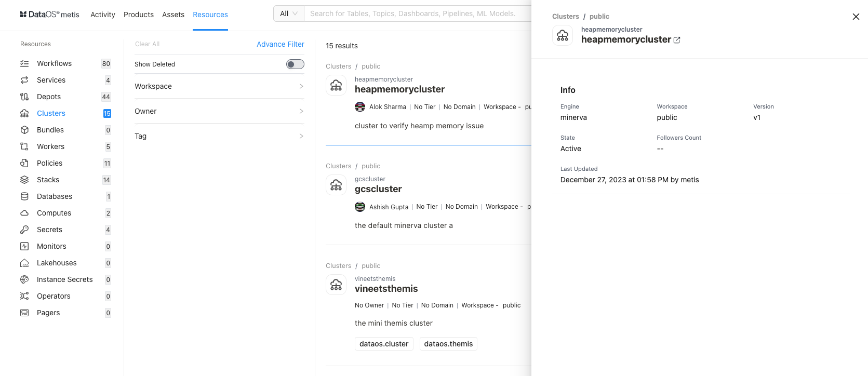Click the Operators icon
868x376 pixels.
(x=24, y=296)
